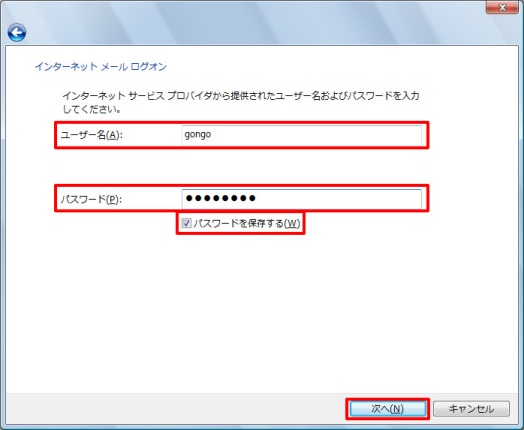Click the masked password dots

point(221,198)
